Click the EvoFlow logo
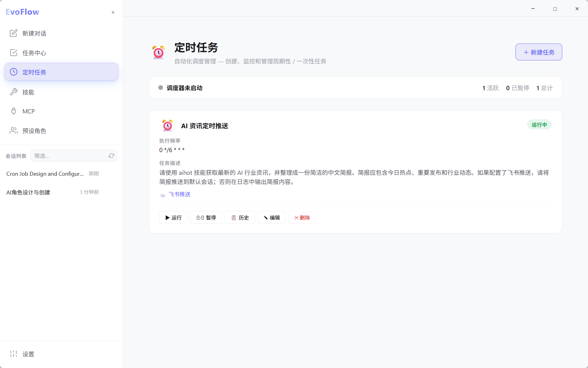Viewport: 588px width, 368px height. (x=22, y=12)
